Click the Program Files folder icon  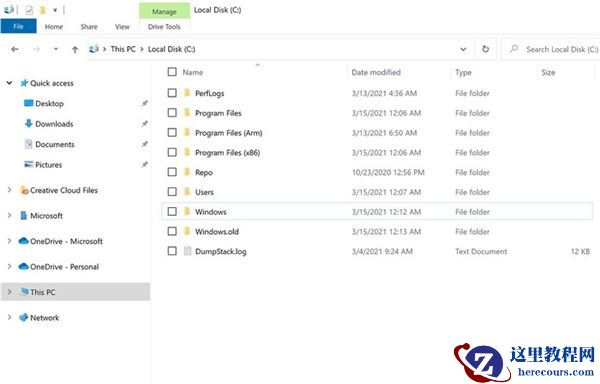[187, 113]
